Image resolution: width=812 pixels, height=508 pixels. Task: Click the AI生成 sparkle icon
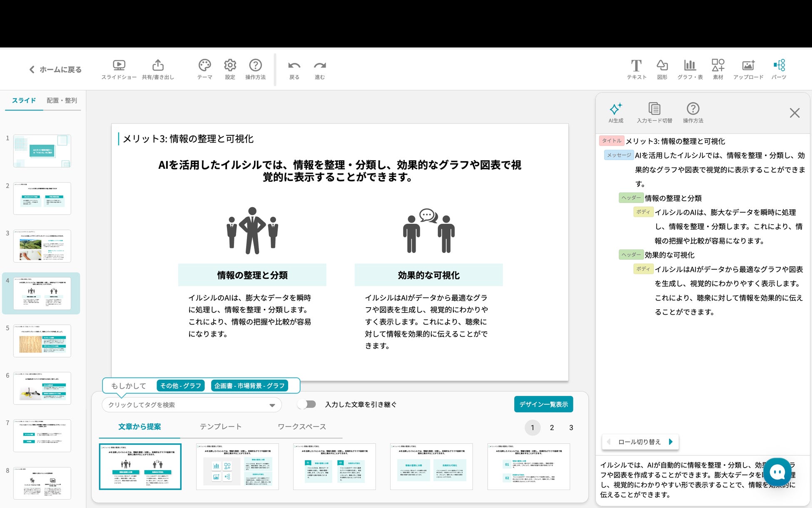coord(615,109)
